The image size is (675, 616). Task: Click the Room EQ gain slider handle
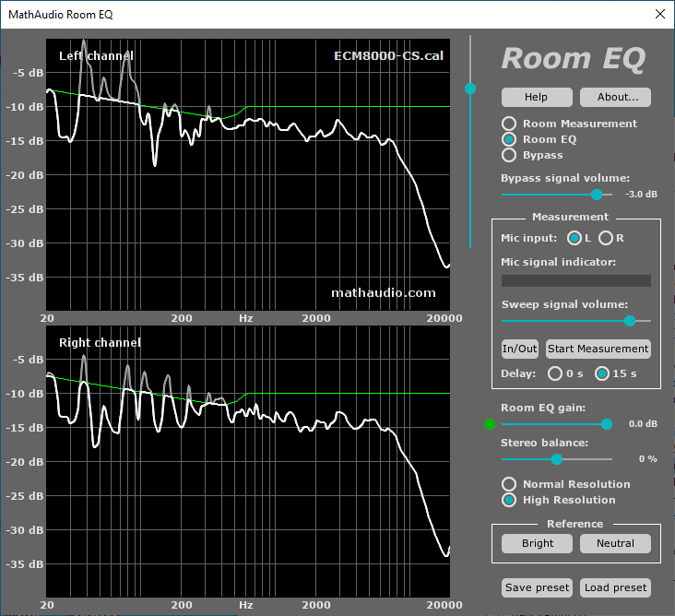click(607, 424)
